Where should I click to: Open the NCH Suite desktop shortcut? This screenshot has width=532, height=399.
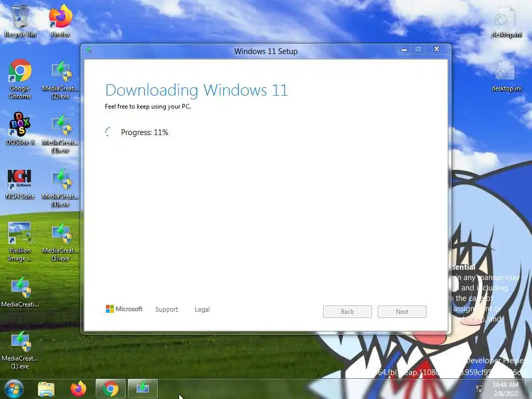click(x=20, y=183)
